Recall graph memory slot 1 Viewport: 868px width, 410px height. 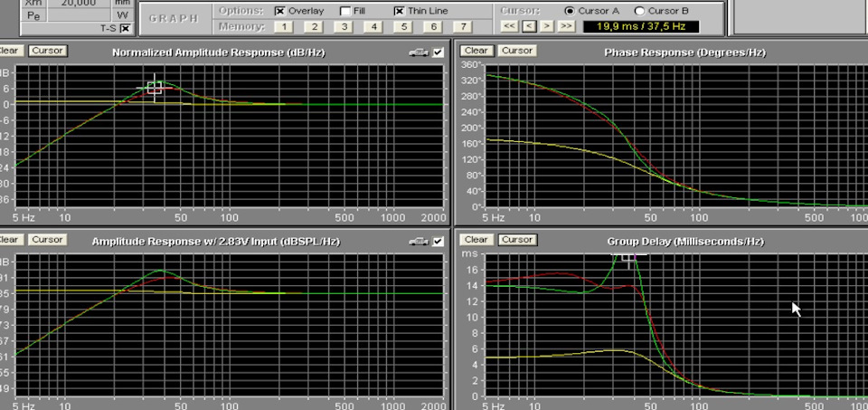tap(283, 26)
